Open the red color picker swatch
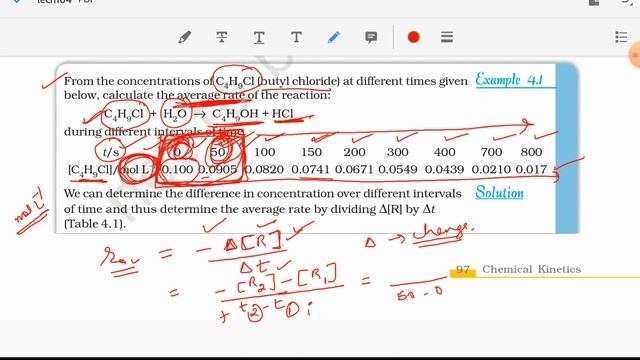 413,37
